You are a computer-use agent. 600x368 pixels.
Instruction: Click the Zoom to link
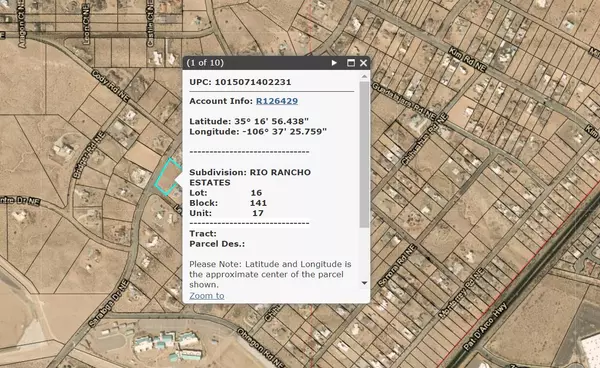[207, 296]
